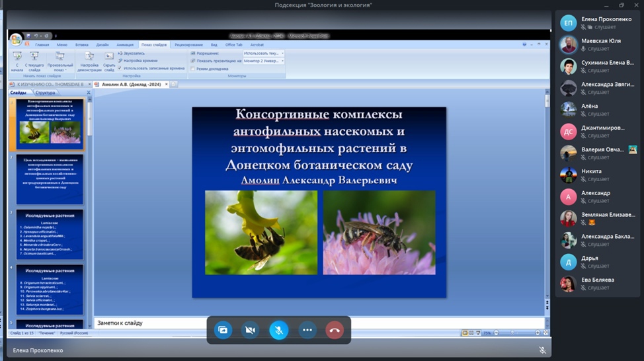Switch to 'Анимация' ribbon tab
This screenshot has height=361, width=644.
point(125,45)
